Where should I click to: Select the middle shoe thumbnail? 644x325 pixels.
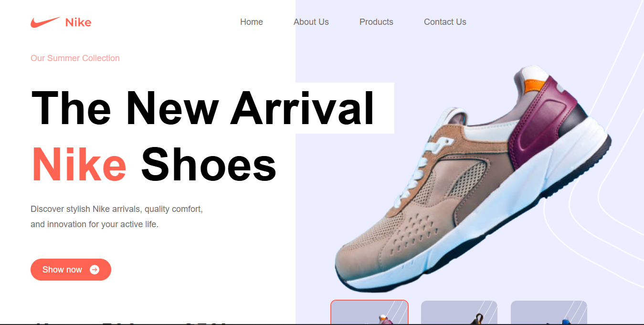click(459, 313)
